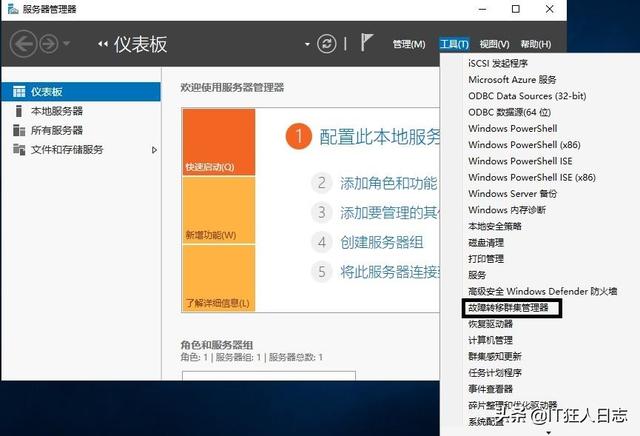Choose Microsoft Azure 服务 menu entry
Viewport: 640px width, 436px height.
click(x=512, y=80)
